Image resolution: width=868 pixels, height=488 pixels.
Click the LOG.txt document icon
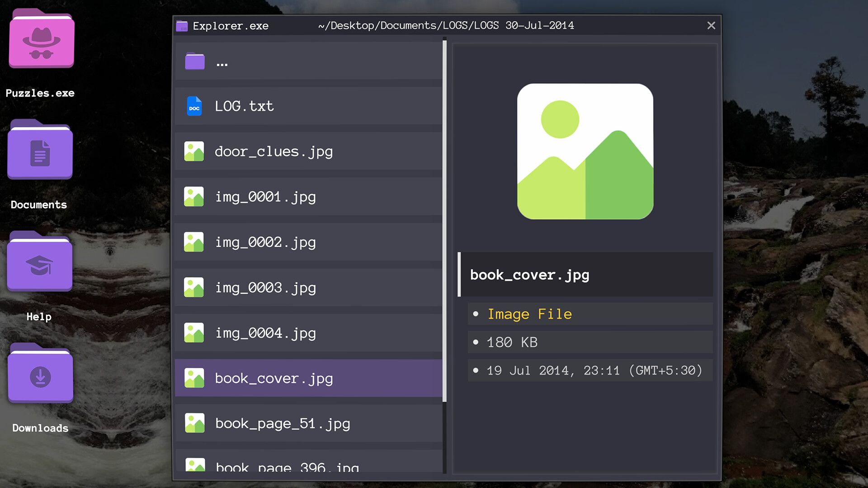(194, 106)
